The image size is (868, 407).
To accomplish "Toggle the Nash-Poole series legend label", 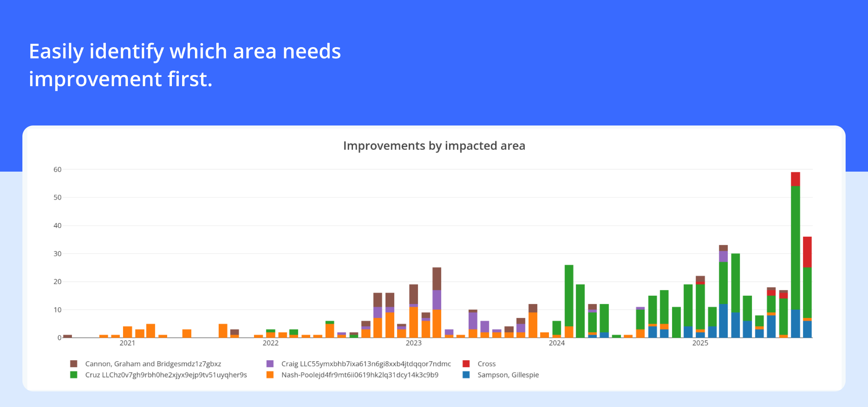I will click(360, 375).
